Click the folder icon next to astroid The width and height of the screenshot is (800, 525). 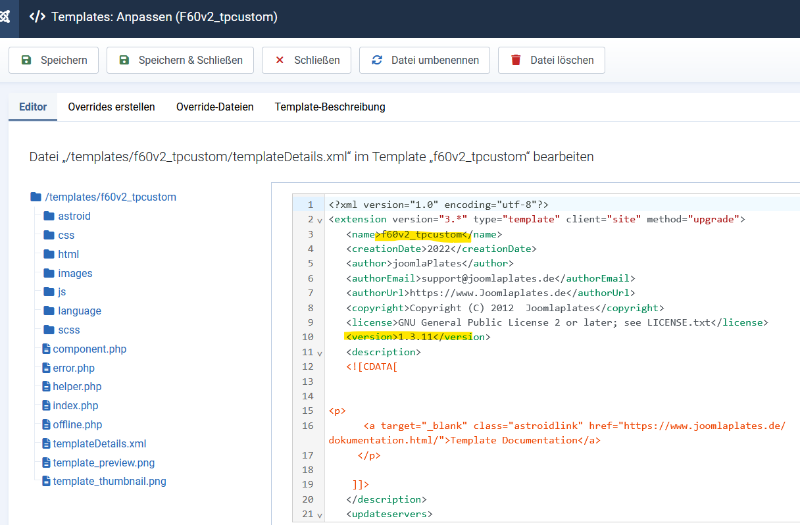(x=49, y=216)
